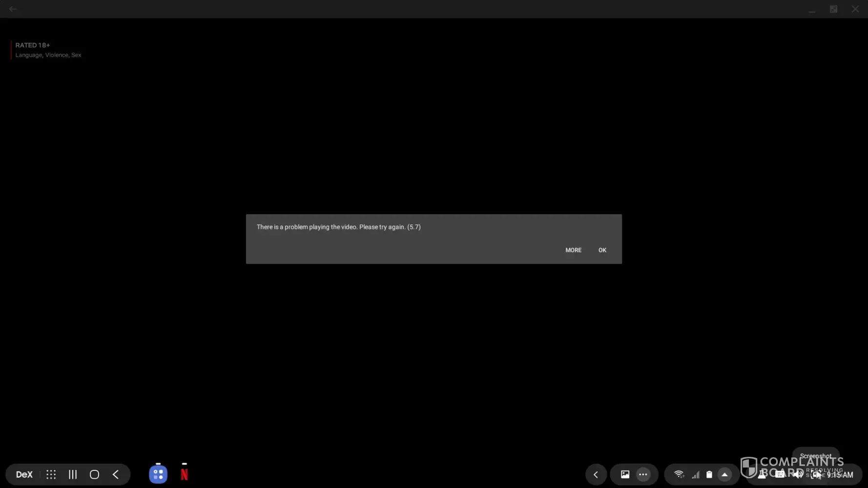Open MORE details about the video error
The image size is (868, 488).
tap(573, 250)
